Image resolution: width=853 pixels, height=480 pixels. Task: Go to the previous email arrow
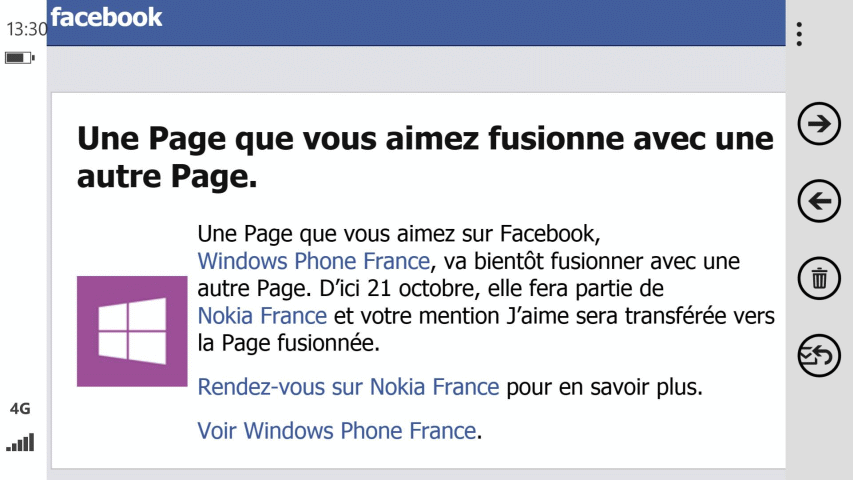819,201
